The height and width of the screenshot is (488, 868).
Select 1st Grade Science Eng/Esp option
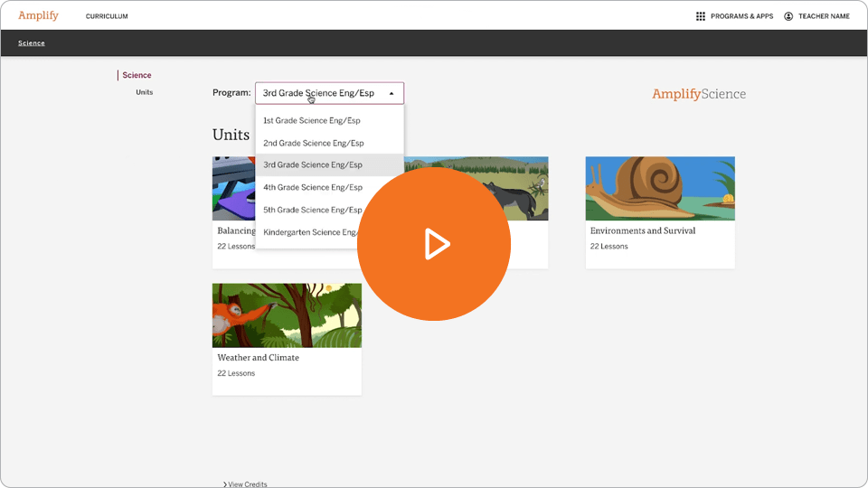pos(329,120)
